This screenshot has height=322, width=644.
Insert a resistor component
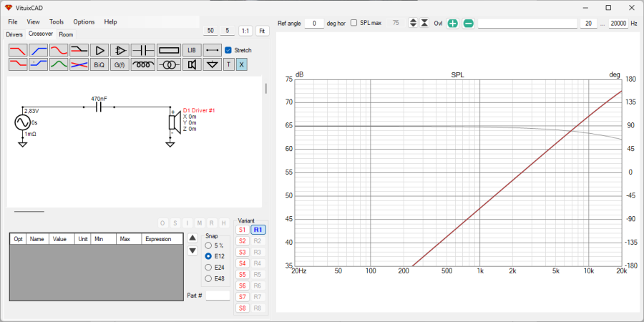169,51
